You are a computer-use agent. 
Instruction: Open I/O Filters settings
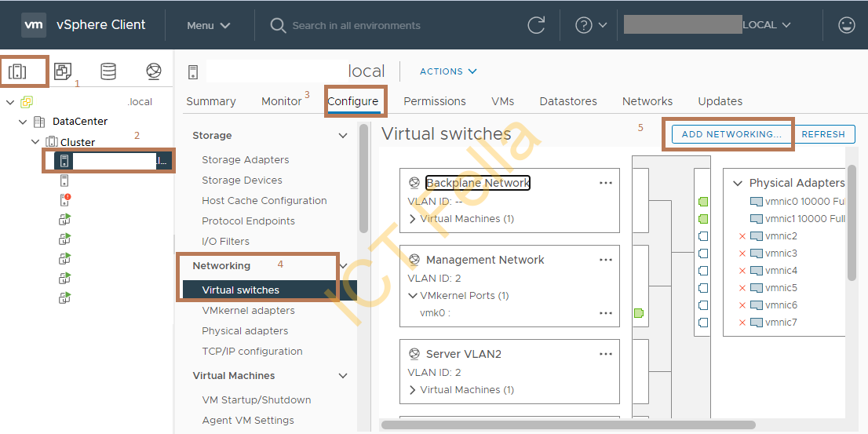225,242
